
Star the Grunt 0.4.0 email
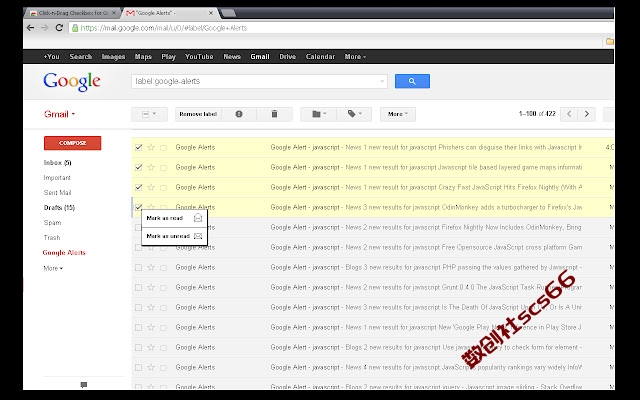151,287
